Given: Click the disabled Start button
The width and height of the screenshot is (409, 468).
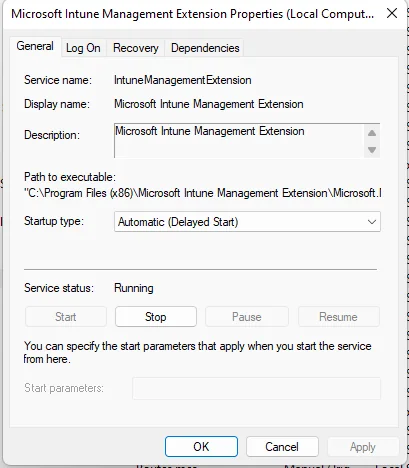Looking at the screenshot, I should (x=66, y=317).
